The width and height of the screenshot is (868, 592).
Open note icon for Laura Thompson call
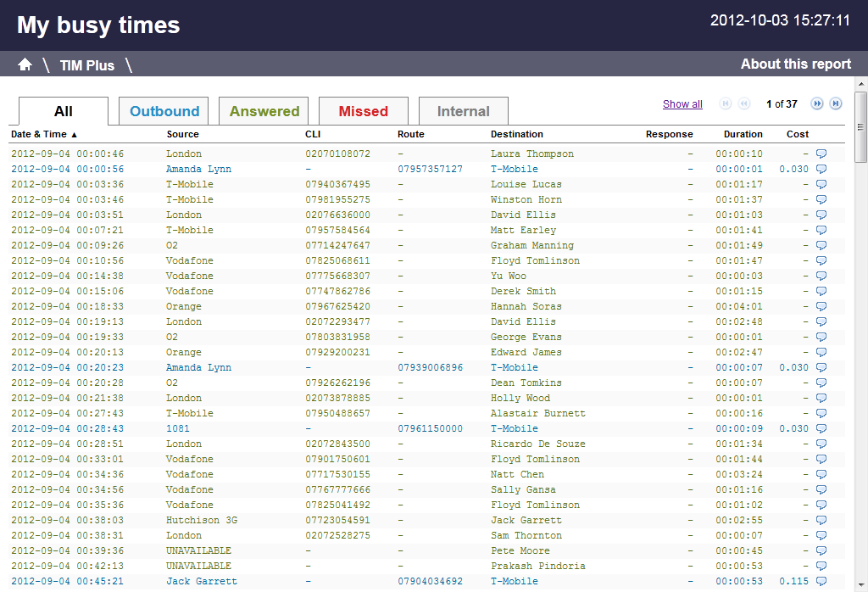click(x=821, y=154)
